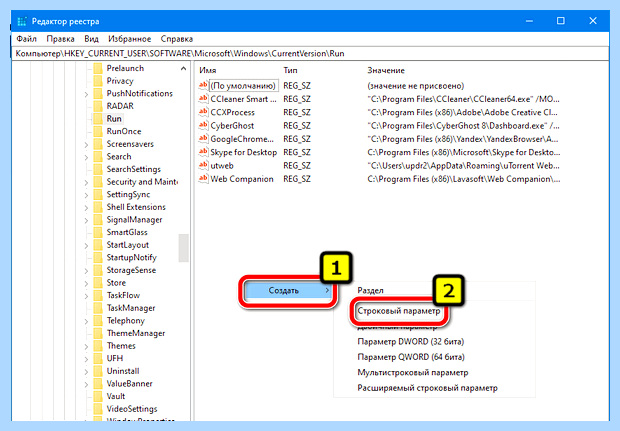Click the string icon of Skype for Desktop
This screenshot has width=620, height=431.
tap(203, 152)
